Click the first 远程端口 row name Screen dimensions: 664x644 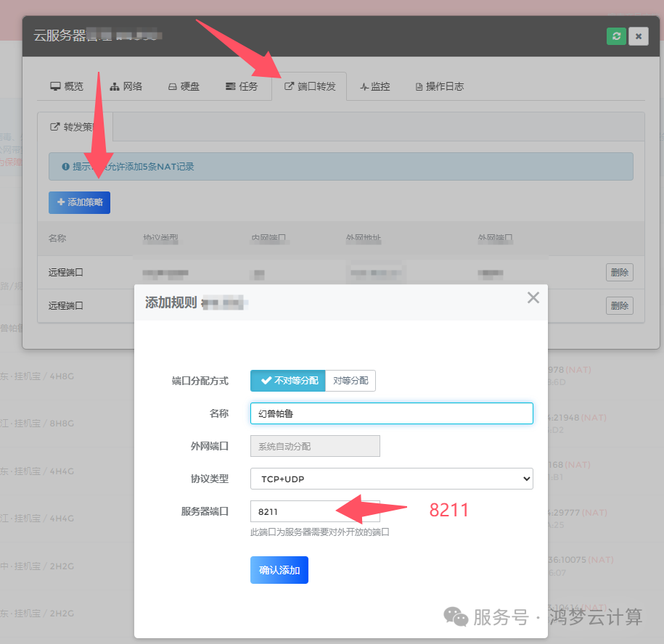pos(65,272)
